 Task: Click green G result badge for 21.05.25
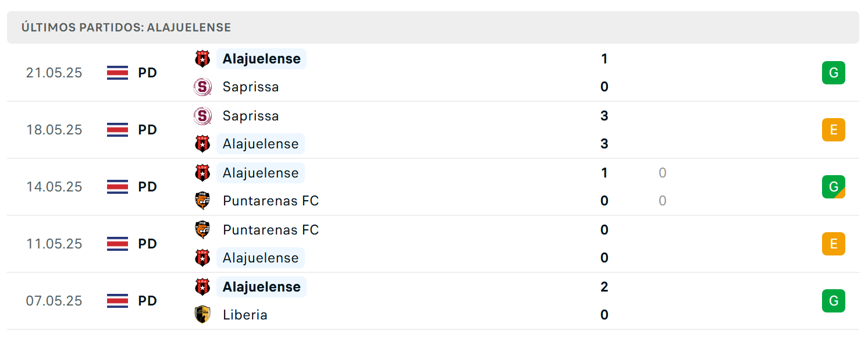(833, 73)
